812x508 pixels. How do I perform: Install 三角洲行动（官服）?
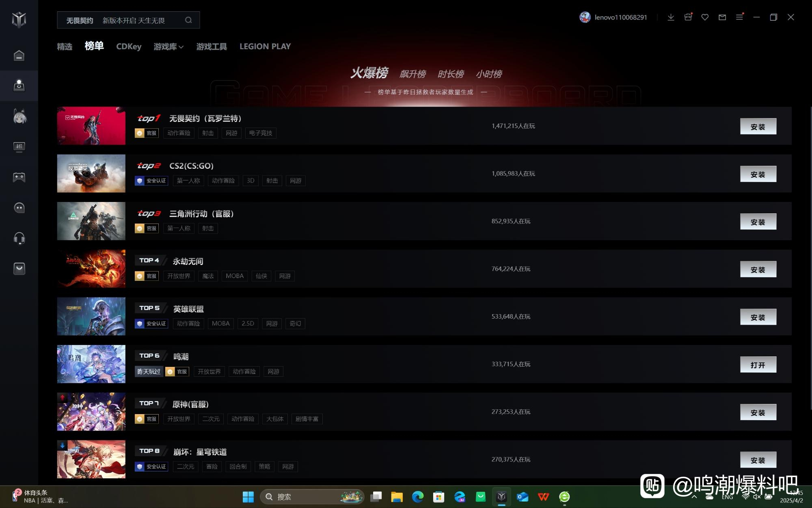click(x=758, y=221)
